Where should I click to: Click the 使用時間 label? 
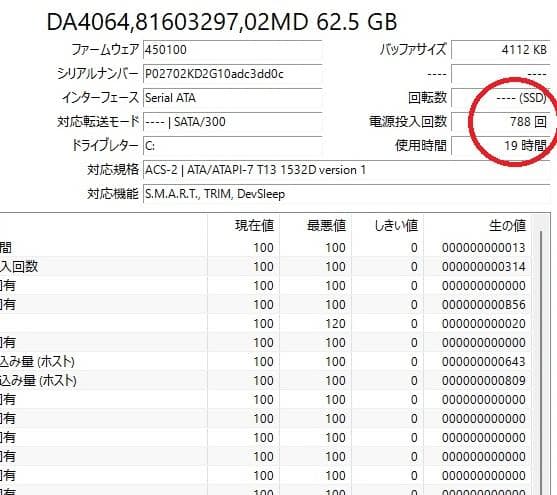pos(421,146)
